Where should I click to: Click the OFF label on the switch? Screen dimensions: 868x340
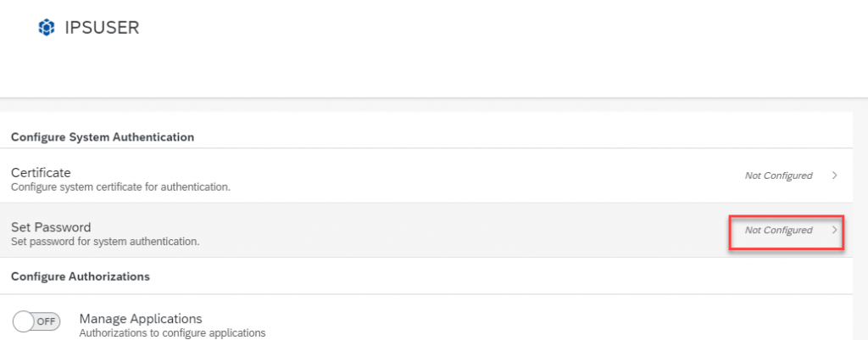[x=46, y=321]
